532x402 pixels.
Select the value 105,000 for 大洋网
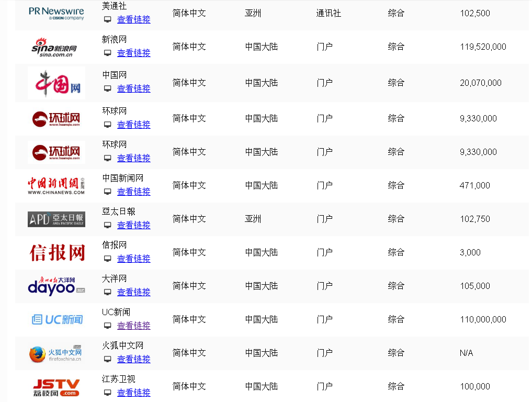pyautogui.click(x=475, y=286)
